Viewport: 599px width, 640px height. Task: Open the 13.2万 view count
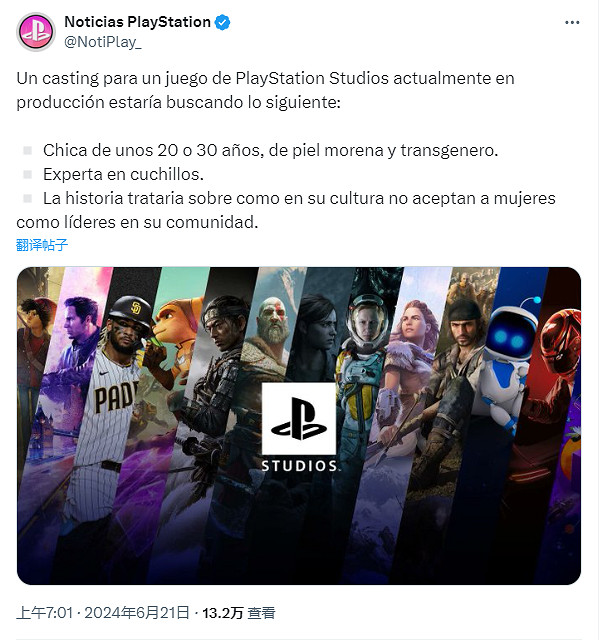[222, 613]
